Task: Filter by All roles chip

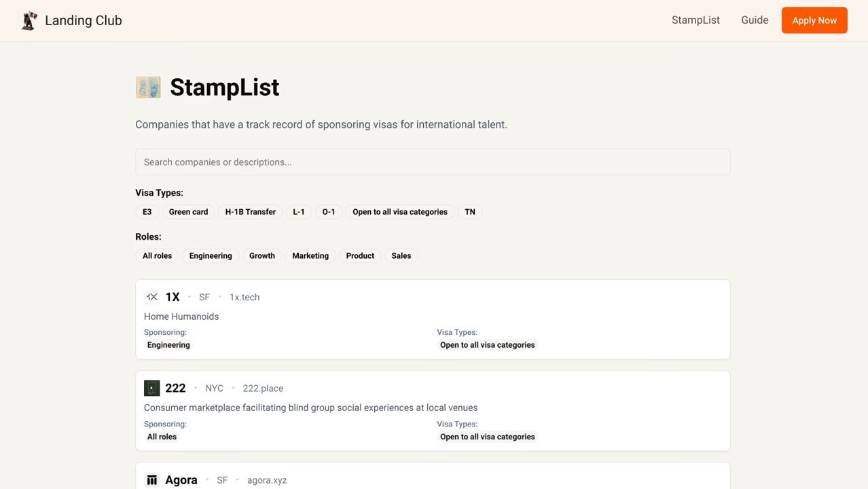Action: [x=158, y=256]
